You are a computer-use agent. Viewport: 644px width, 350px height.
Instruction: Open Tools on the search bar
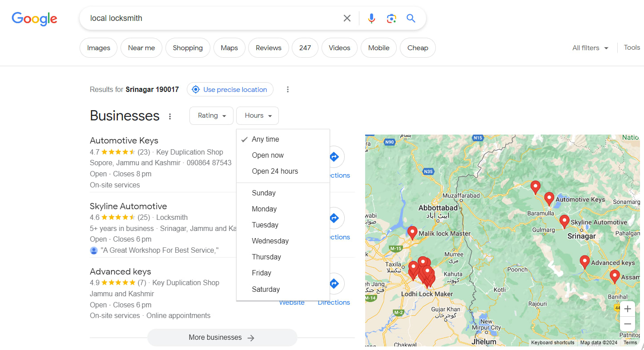click(632, 48)
